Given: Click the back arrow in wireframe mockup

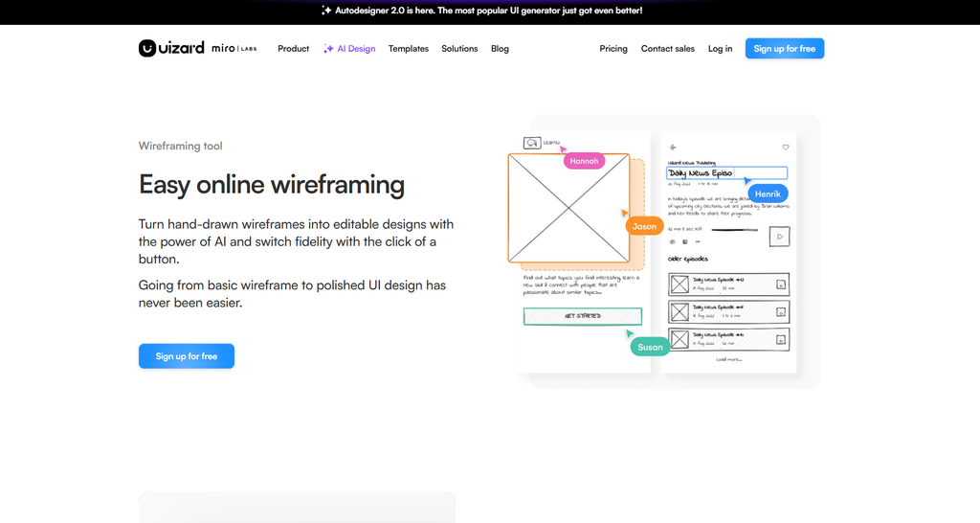Looking at the screenshot, I should (673, 148).
